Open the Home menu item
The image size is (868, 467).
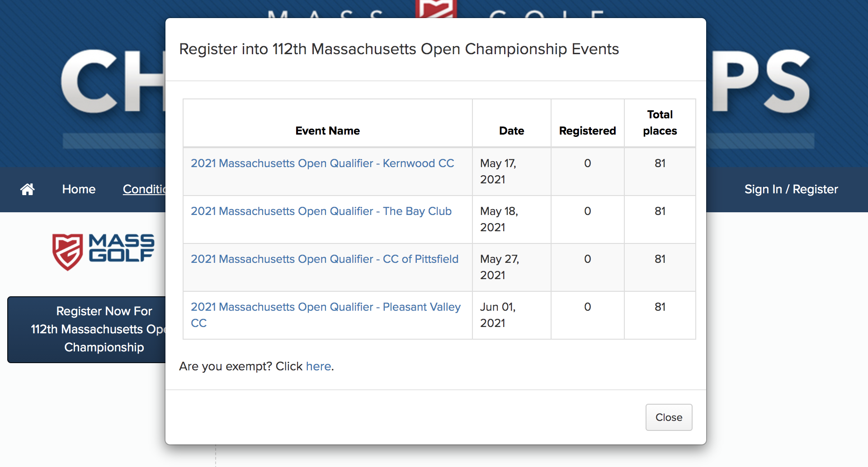(x=79, y=189)
